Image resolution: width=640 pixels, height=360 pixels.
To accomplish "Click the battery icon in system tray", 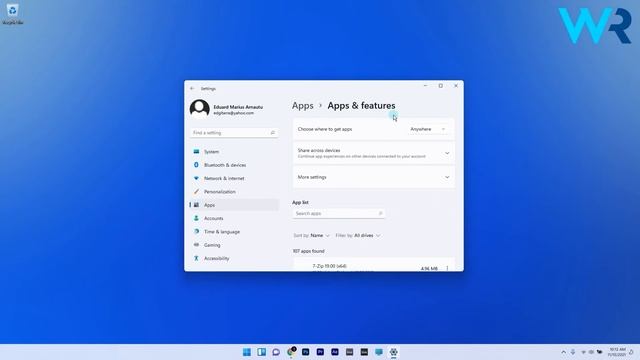I will tap(599, 352).
